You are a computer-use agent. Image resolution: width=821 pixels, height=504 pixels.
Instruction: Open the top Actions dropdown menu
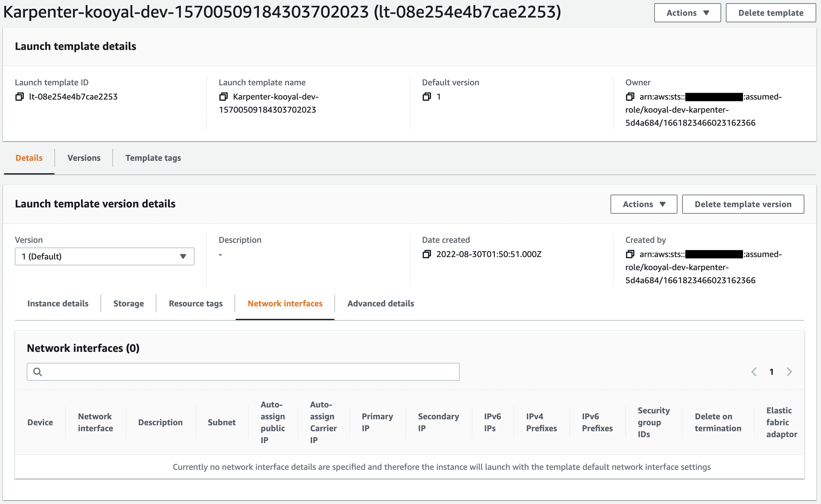tap(687, 13)
